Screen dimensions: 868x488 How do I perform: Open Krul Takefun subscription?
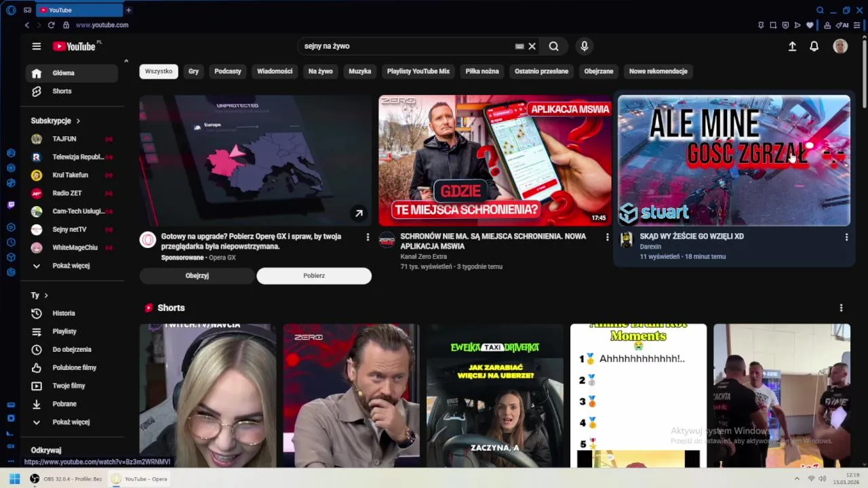coord(72,175)
